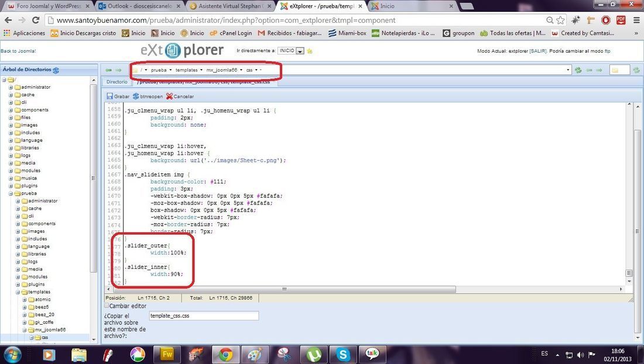Click the Grabar save disk icon
Screen dimensions: 644x364
tap(109, 96)
